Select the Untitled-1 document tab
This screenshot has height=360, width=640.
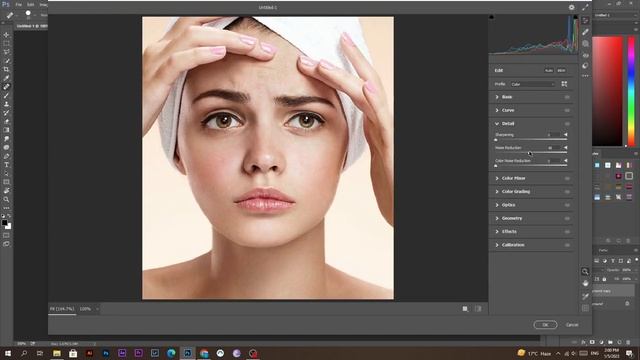tap(31, 26)
